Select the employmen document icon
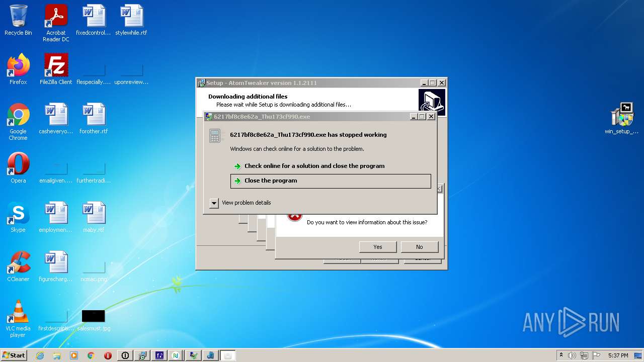Image resolution: width=644 pixels, height=362 pixels. 56,217
